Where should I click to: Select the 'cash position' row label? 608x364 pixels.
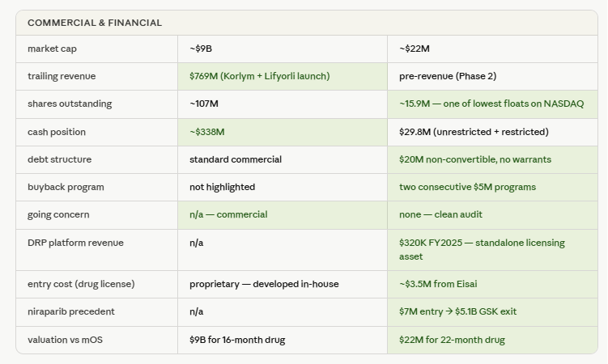click(57, 132)
